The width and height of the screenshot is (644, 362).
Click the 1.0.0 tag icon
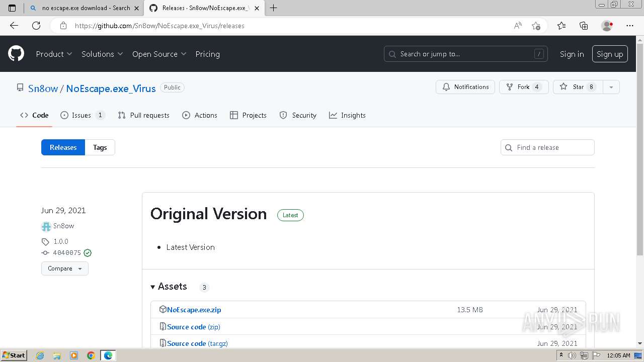pyautogui.click(x=45, y=242)
